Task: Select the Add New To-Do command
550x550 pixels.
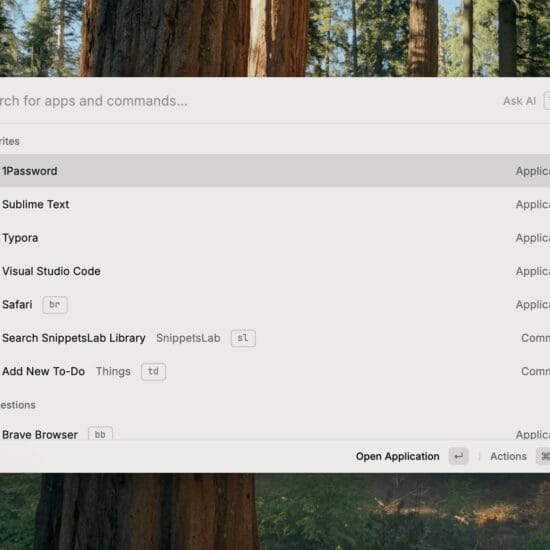Action: 275,371
